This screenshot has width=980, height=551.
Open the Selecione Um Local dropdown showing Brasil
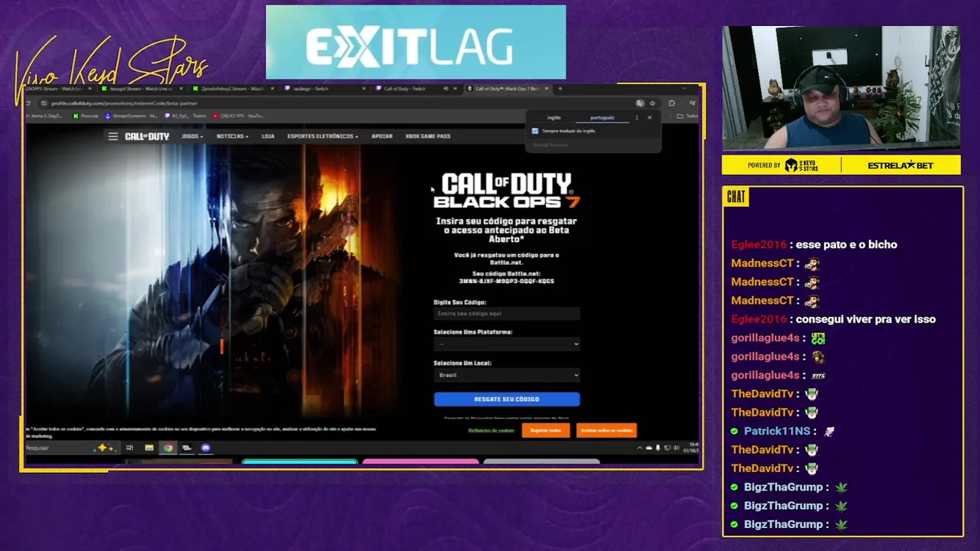coord(506,375)
